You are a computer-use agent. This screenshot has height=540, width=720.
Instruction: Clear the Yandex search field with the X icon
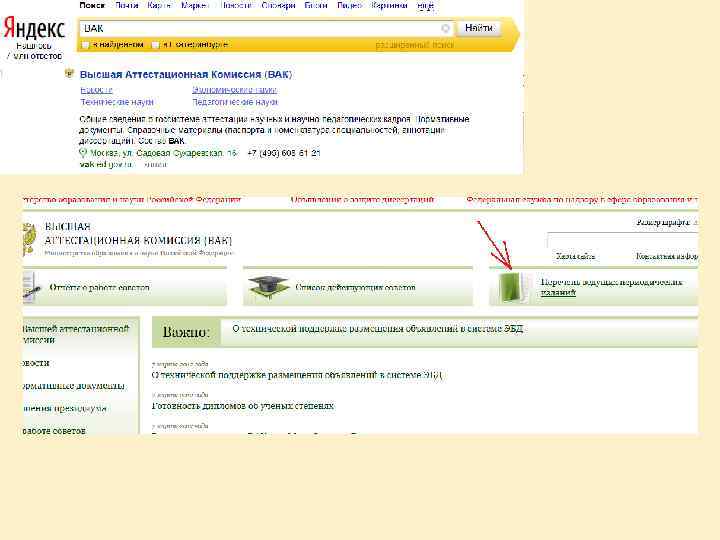(x=445, y=28)
